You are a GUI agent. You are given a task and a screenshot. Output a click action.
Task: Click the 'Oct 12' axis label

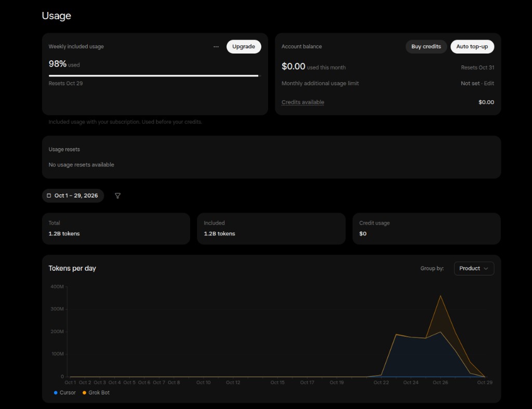point(233,382)
